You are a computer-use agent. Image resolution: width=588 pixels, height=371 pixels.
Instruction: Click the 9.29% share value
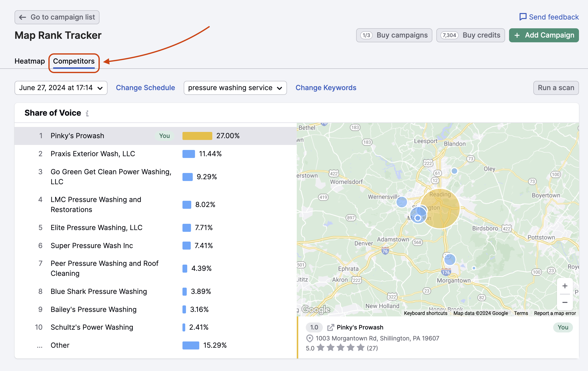pyautogui.click(x=207, y=177)
